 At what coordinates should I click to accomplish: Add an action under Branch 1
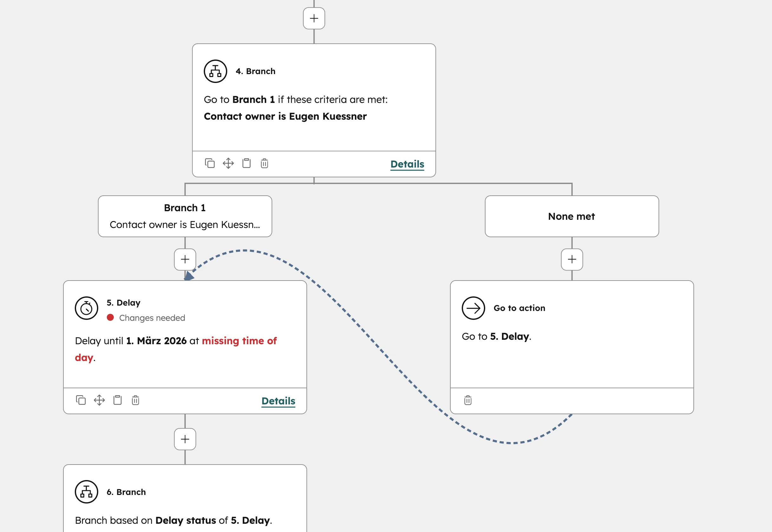pos(185,260)
